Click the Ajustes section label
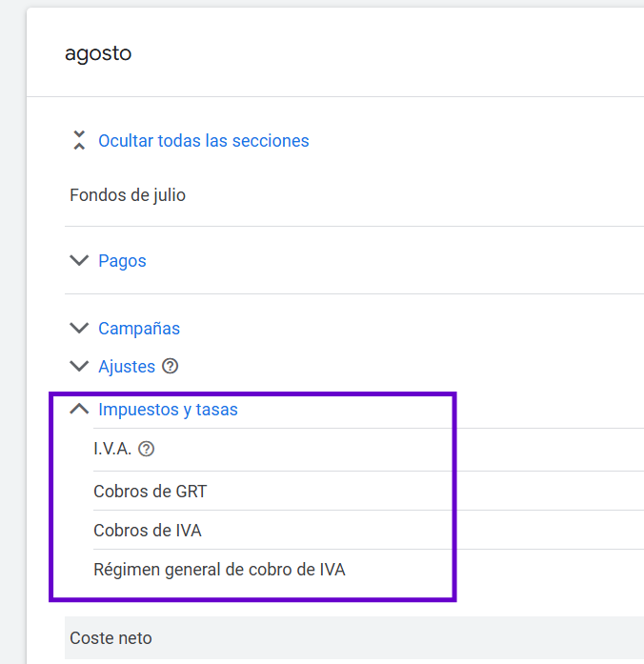644x664 pixels. [x=127, y=366]
